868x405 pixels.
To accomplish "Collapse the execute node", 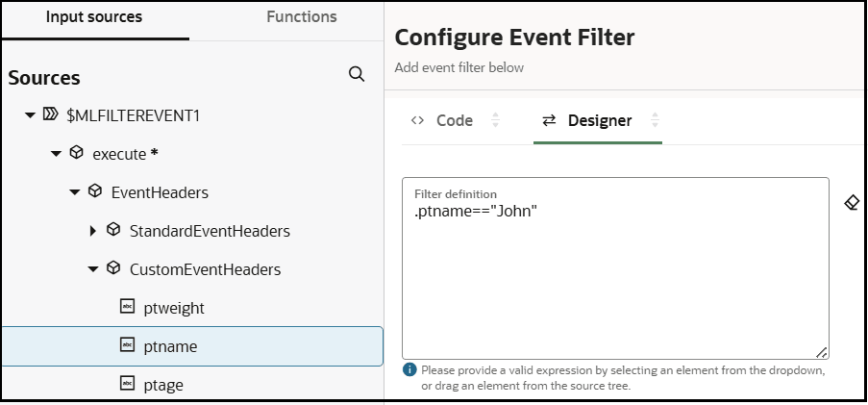I will (56, 154).
